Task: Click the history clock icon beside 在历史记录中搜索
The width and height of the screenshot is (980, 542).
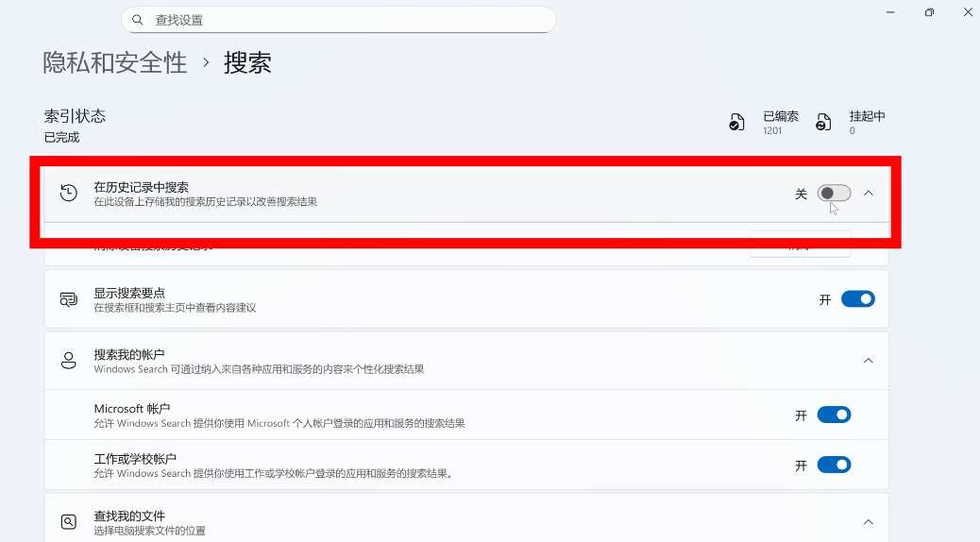Action: (69, 194)
